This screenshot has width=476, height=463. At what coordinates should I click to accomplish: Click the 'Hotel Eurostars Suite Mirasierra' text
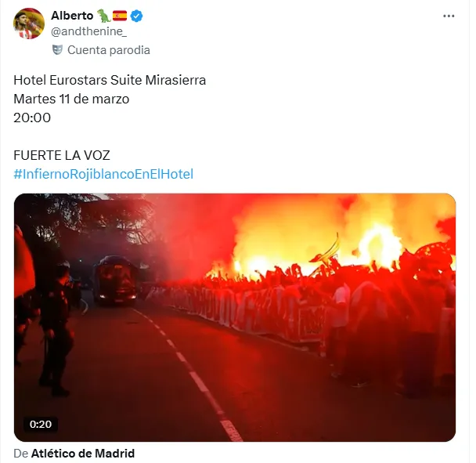110,80
